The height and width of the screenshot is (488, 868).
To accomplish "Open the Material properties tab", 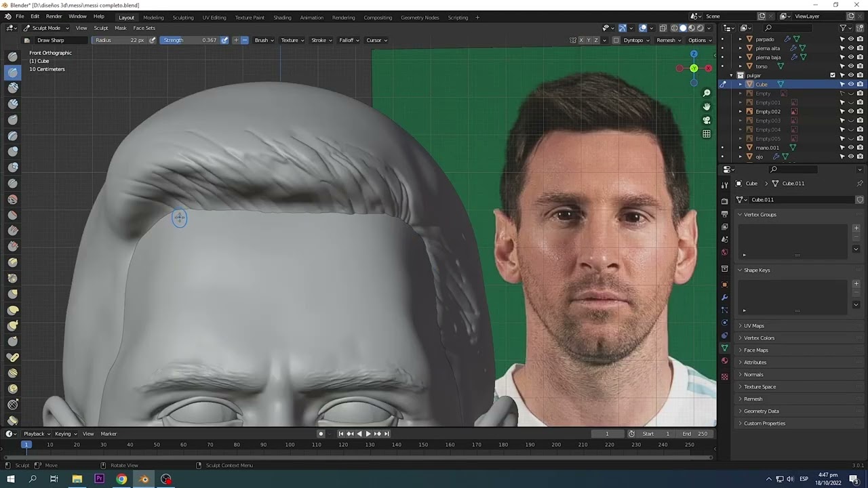I will coord(724,361).
